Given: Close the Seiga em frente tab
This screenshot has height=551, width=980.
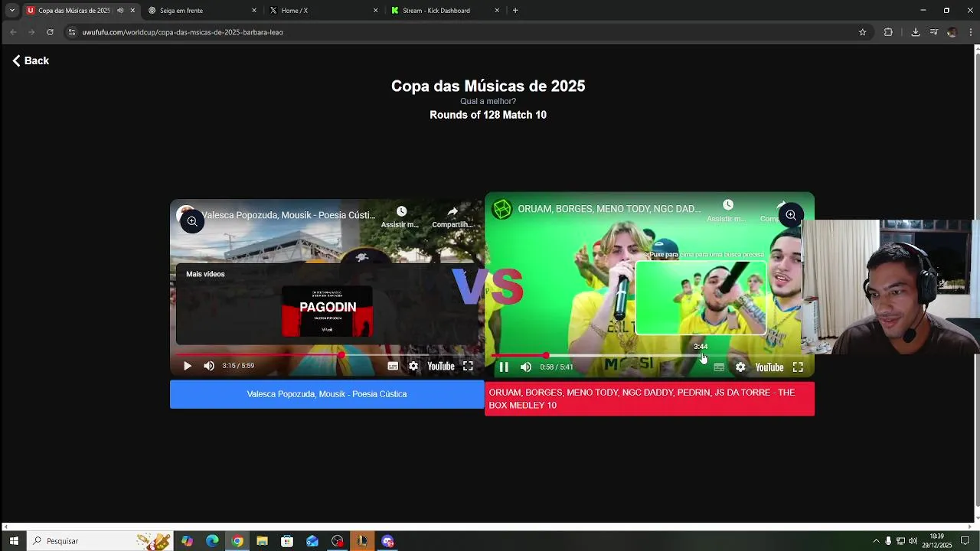Looking at the screenshot, I should pos(254,11).
